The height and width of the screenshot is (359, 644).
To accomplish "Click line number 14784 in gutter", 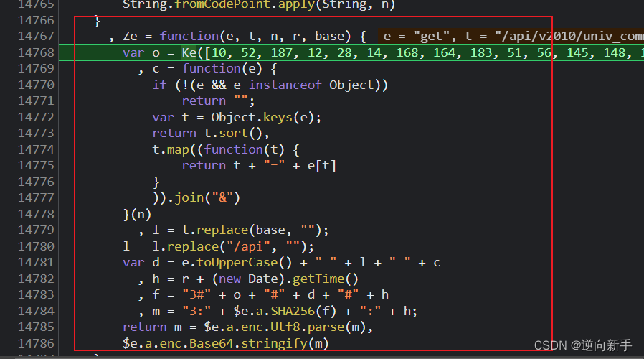I will (x=36, y=311).
